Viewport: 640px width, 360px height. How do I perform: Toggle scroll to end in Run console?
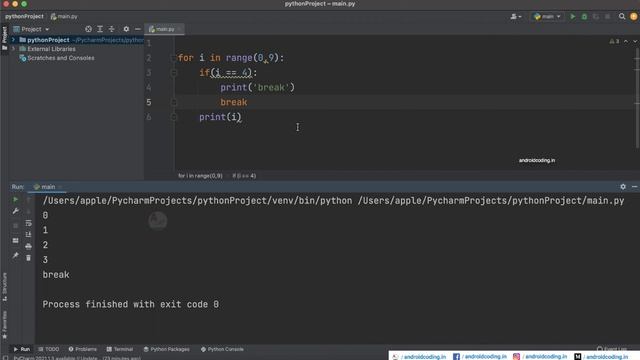coord(28,234)
